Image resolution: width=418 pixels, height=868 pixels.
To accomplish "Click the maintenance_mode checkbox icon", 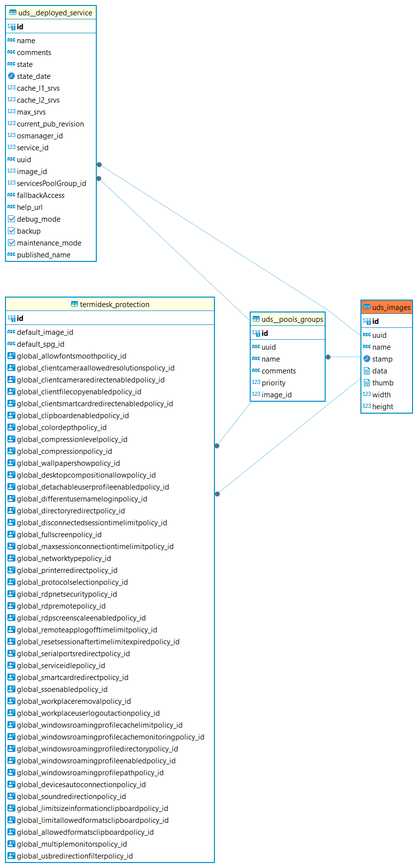I will click(x=11, y=243).
